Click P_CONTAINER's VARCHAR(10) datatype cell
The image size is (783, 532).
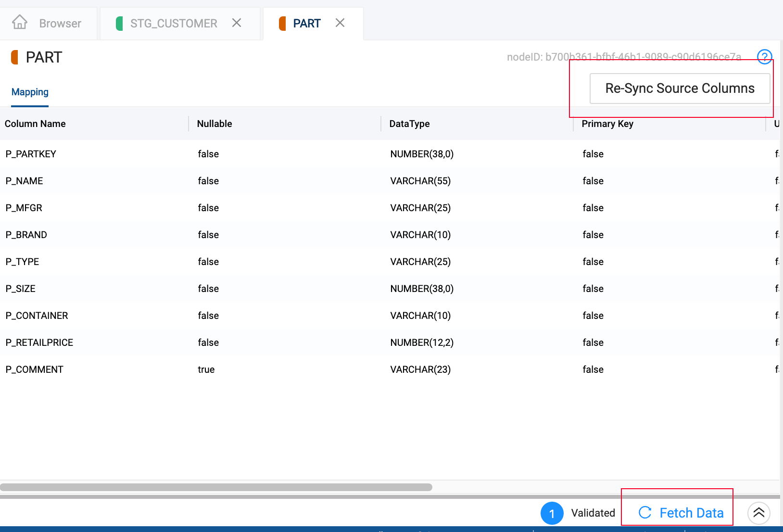coord(420,316)
